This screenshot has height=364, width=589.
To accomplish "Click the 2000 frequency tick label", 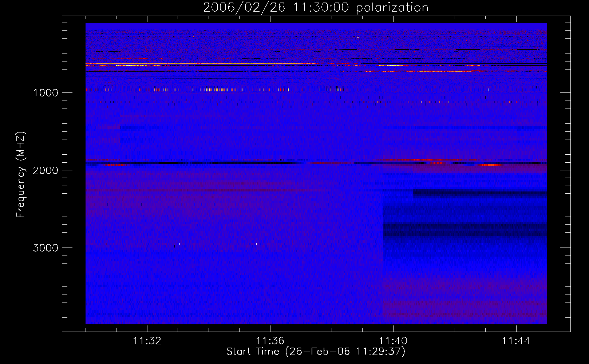I will [x=46, y=170].
